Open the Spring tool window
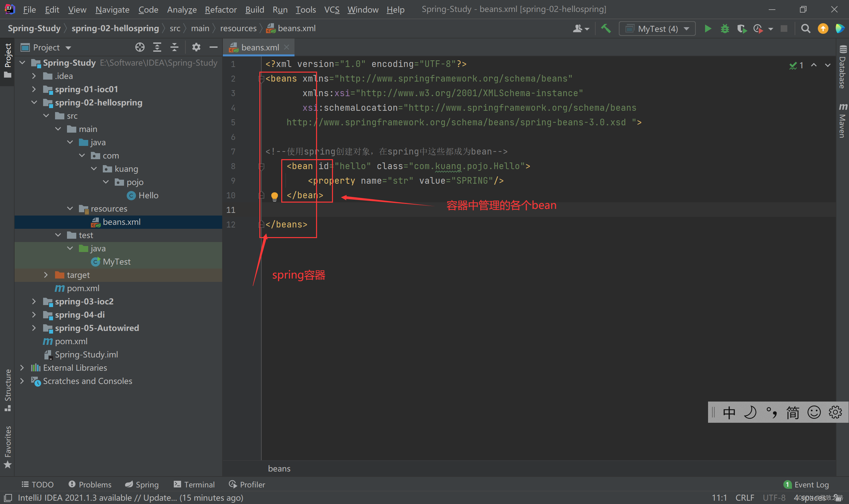The height and width of the screenshot is (504, 849). pos(142,484)
